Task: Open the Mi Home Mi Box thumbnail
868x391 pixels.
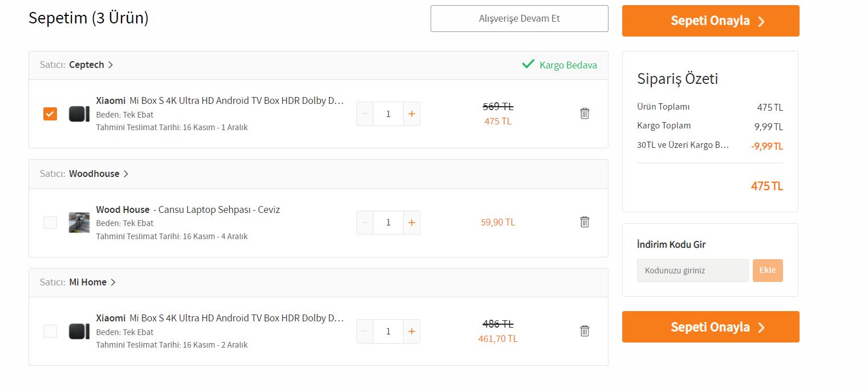Action: (79, 331)
